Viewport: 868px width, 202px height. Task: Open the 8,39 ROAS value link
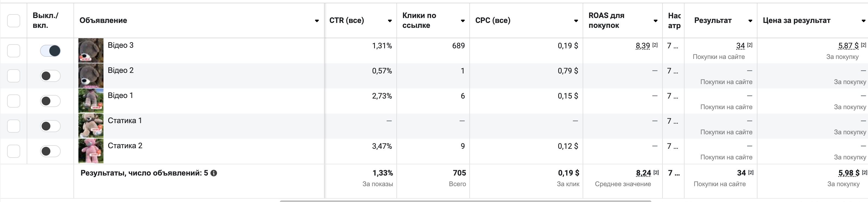[643, 46]
